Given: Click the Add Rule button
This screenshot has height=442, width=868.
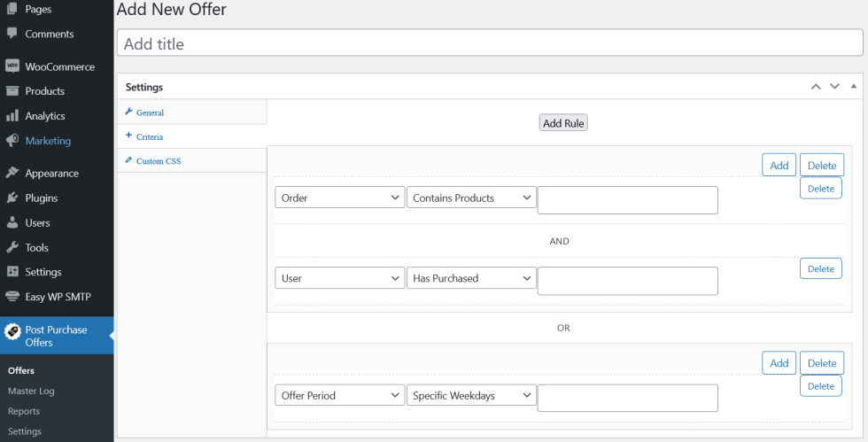Looking at the screenshot, I should (563, 123).
